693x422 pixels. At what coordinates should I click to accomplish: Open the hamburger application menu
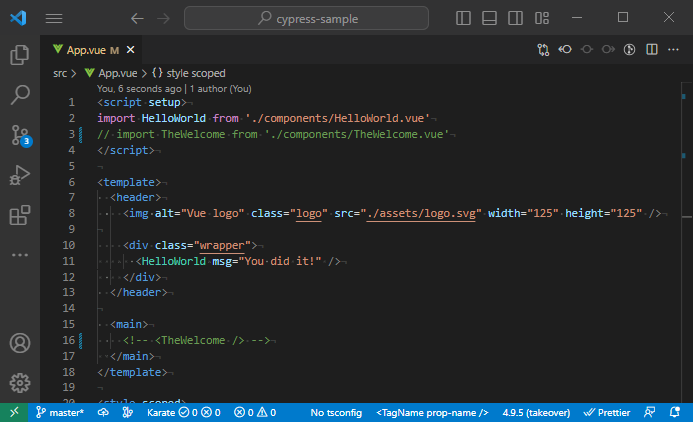[54, 18]
